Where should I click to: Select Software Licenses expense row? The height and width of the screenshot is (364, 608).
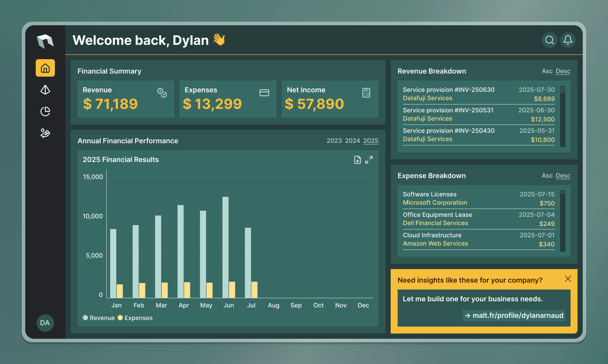(479, 199)
